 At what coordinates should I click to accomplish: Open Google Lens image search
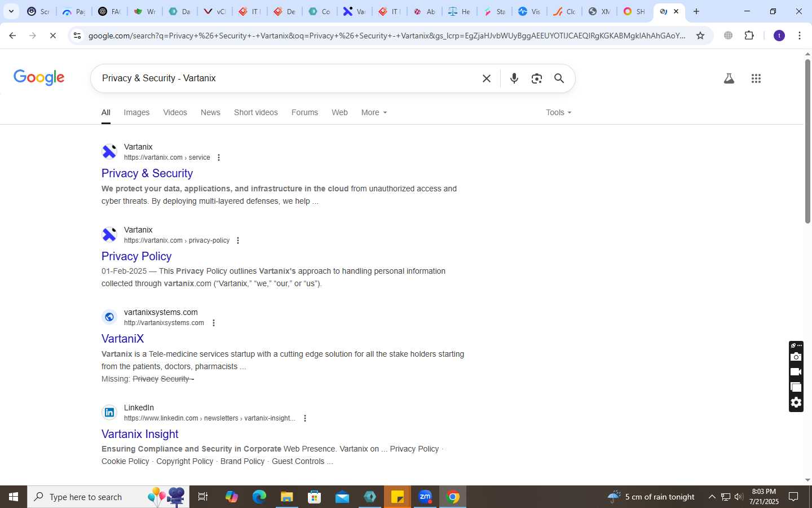tap(537, 78)
